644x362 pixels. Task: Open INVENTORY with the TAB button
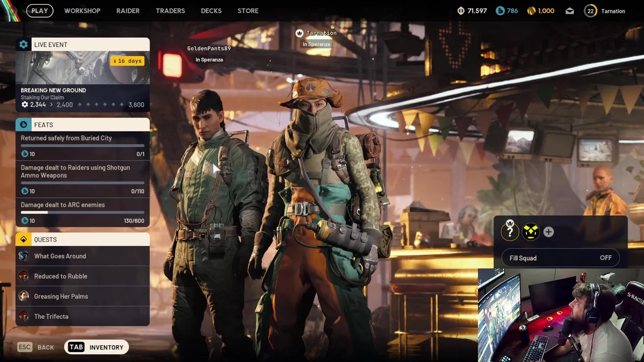(x=96, y=347)
